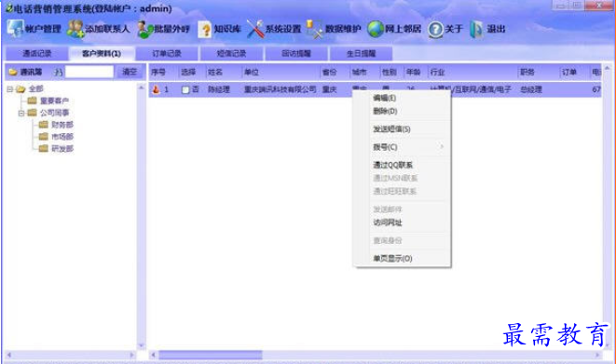The height and width of the screenshot is (364, 616).
Task: Open the 关于 about icon
Action: pos(435,29)
